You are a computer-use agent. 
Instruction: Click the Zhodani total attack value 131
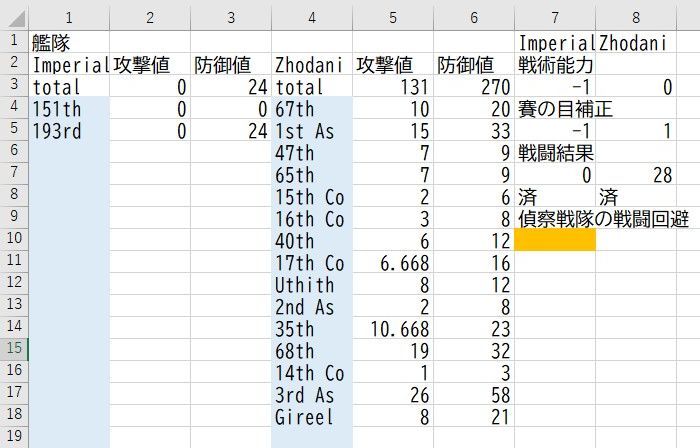(x=393, y=86)
